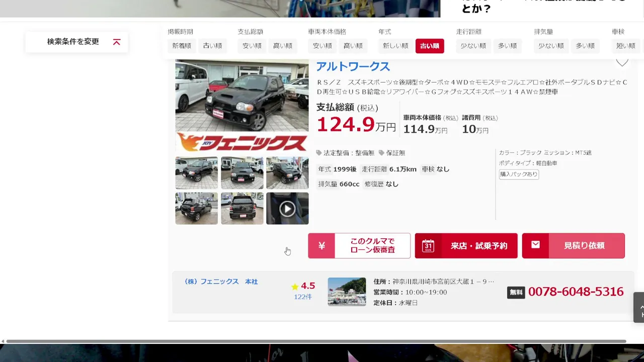Image resolution: width=644 pixels, height=362 pixels.
Task: Sort 車検 by 短い順
Action: [x=625, y=46]
